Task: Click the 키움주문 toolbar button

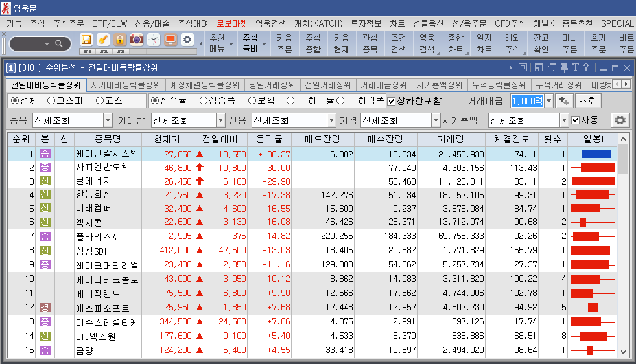Action: coord(284,43)
